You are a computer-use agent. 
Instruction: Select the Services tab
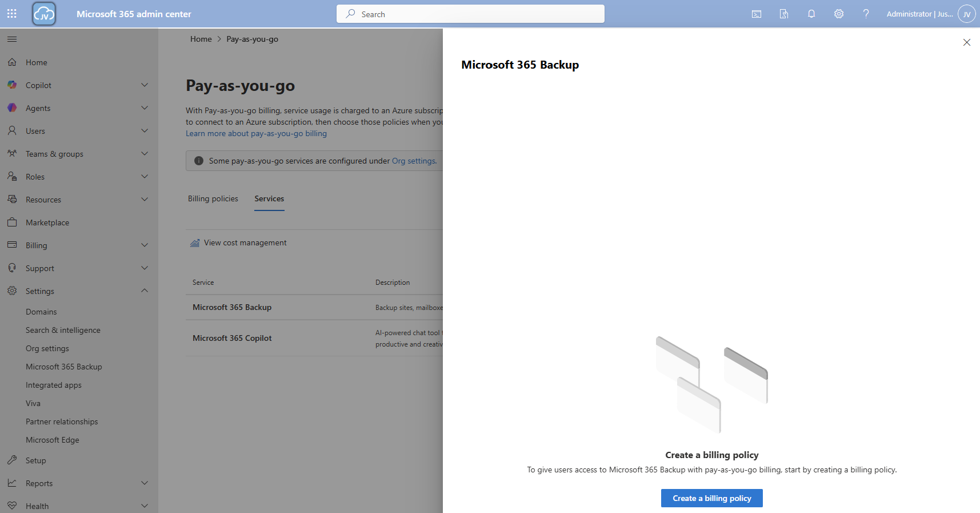(x=269, y=198)
